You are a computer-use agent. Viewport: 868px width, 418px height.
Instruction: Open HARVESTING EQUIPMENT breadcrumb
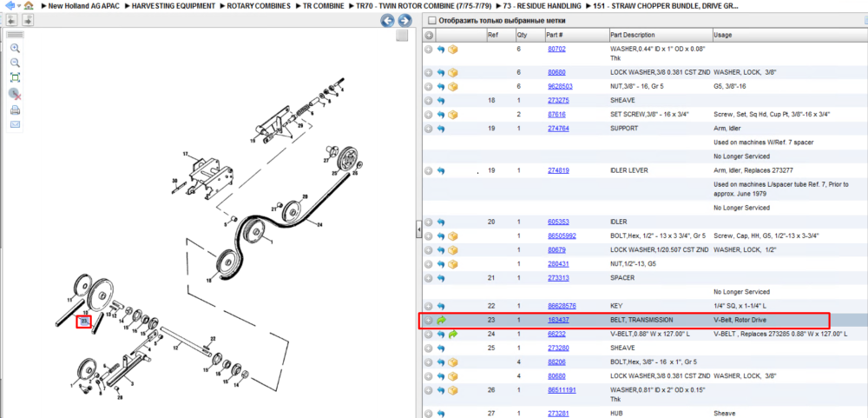[174, 7]
